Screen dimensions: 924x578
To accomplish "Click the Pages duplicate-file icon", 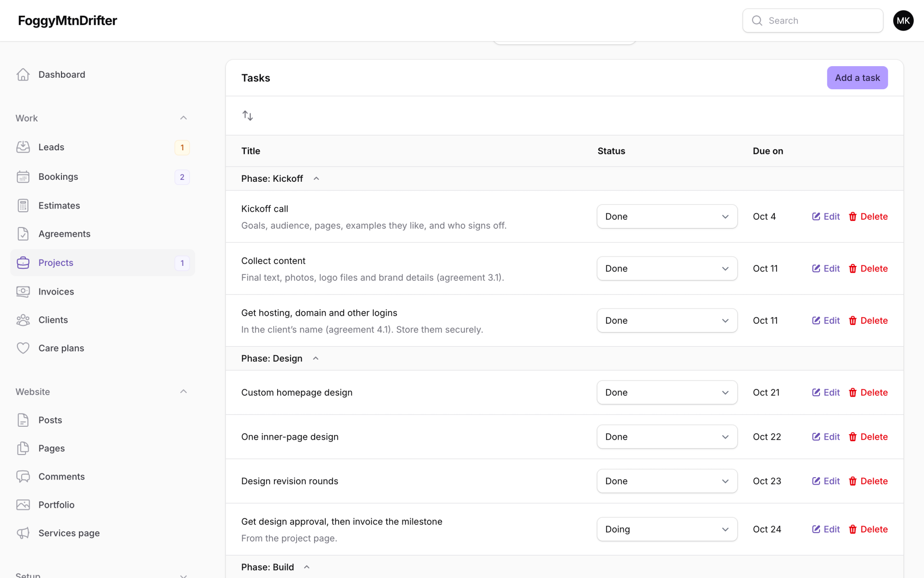I will [x=23, y=448].
